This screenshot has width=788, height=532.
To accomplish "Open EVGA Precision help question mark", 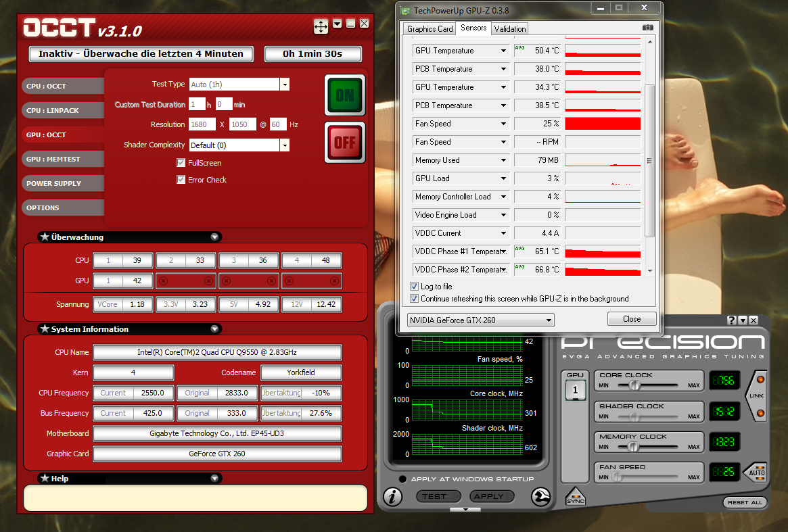I will click(733, 320).
